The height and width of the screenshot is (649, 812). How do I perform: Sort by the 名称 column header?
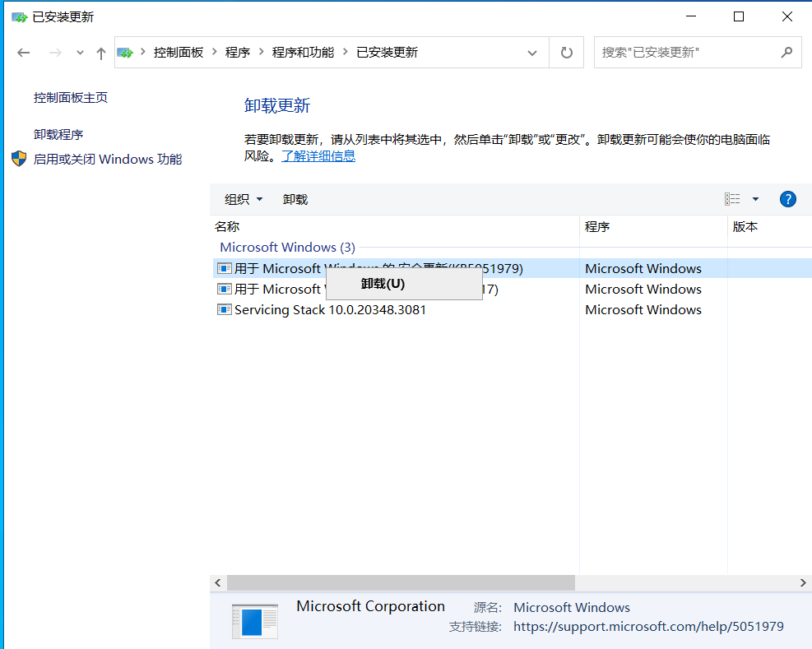pyautogui.click(x=397, y=226)
